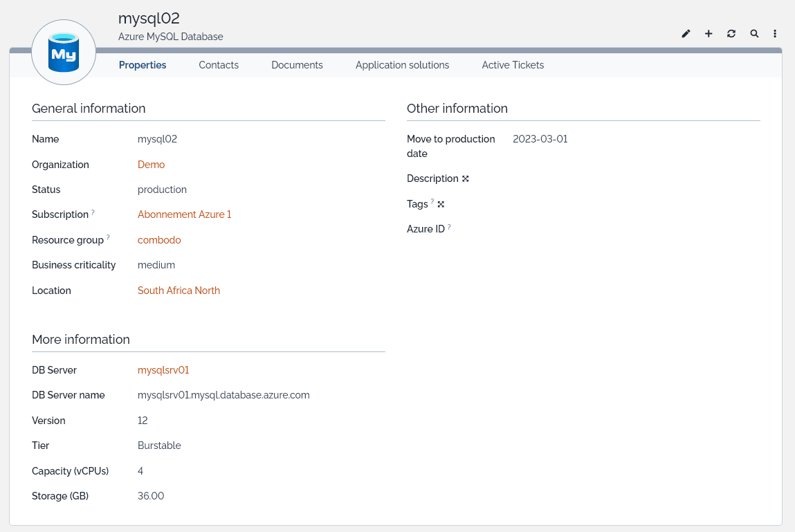Expand the Tags field fullscreen icon
Image resolution: width=795 pixels, height=532 pixels.
[441, 204]
